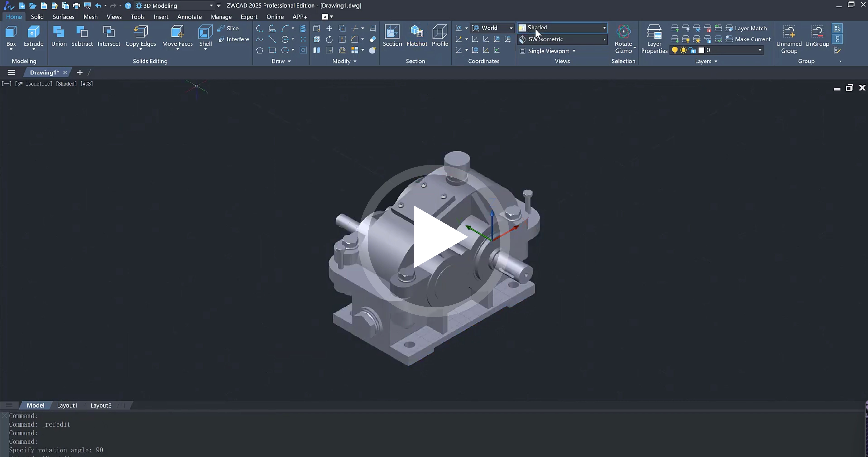
Task: Switch to the Solid ribbon tab
Action: click(37, 17)
